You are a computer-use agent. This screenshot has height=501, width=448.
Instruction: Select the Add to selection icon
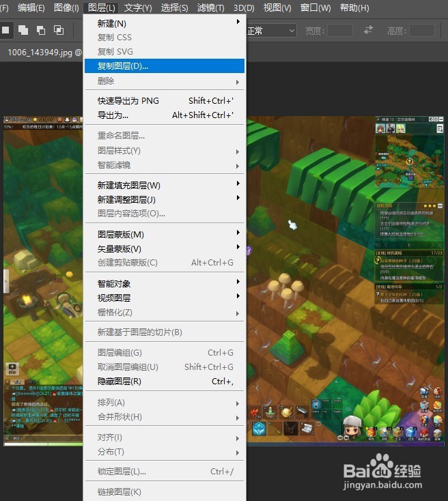[23, 30]
